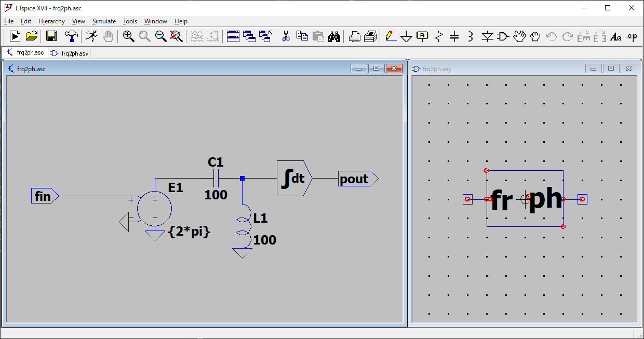The image size is (644, 339).
Task: Click the right pin square in frq2ph.asy
Action: tap(582, 199)
